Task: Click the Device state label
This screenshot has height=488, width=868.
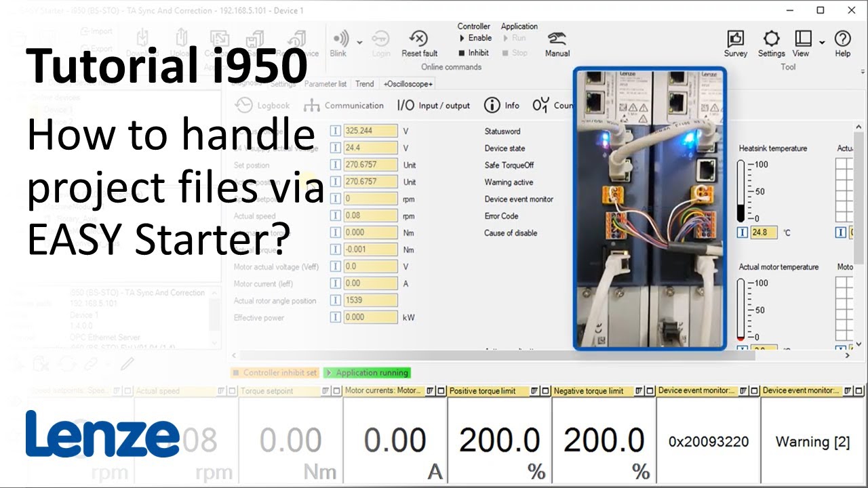Action: pyautogui.click(x=505, y=148)
